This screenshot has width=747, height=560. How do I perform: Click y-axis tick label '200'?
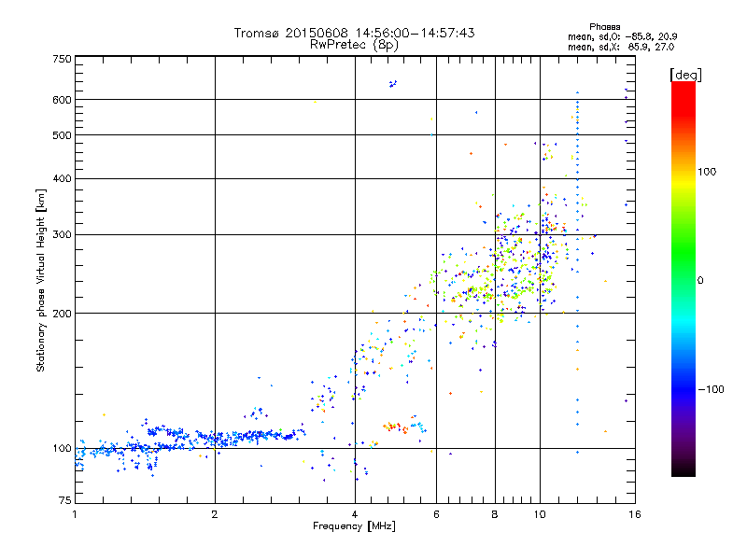point(62,314)
